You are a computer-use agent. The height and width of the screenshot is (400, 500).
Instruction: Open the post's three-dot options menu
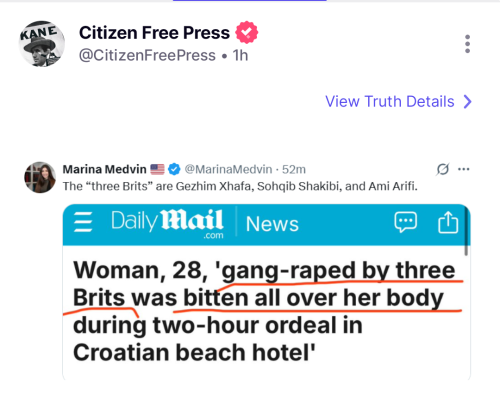(467, 44)
